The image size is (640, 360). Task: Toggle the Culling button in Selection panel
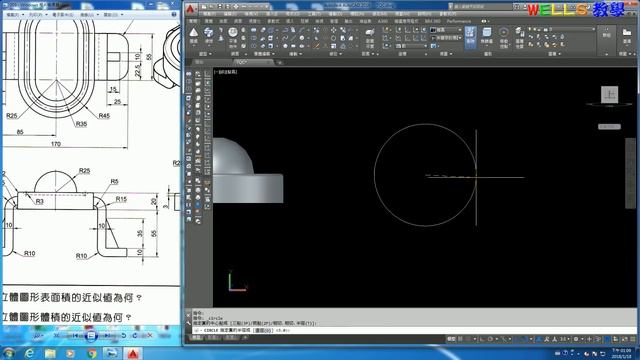point(470,36)
